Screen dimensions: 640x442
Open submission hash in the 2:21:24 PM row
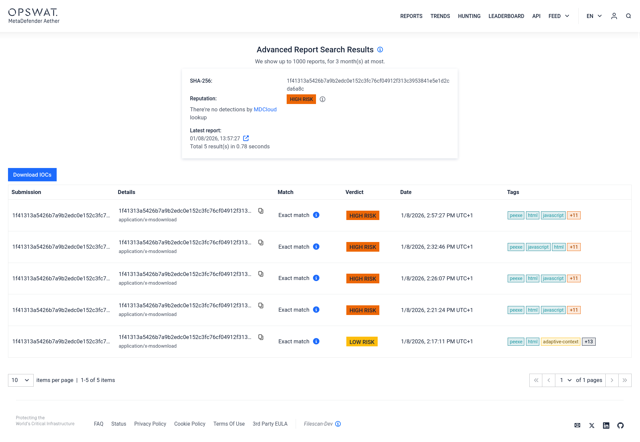[61, 310]
